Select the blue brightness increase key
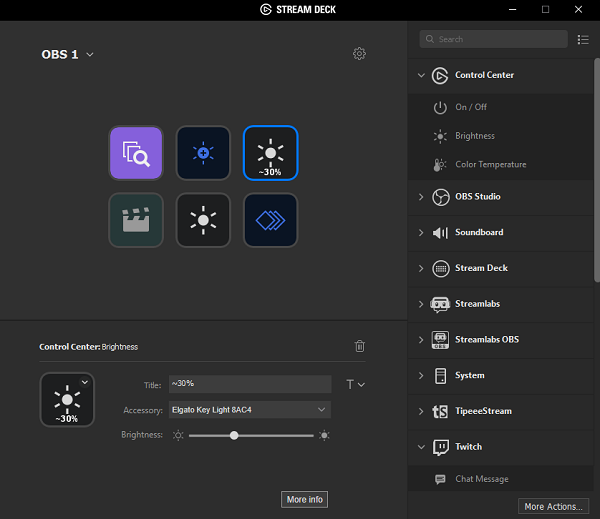Image resolution: width=600 pixels, height=519 pixels. coord(203,153)
